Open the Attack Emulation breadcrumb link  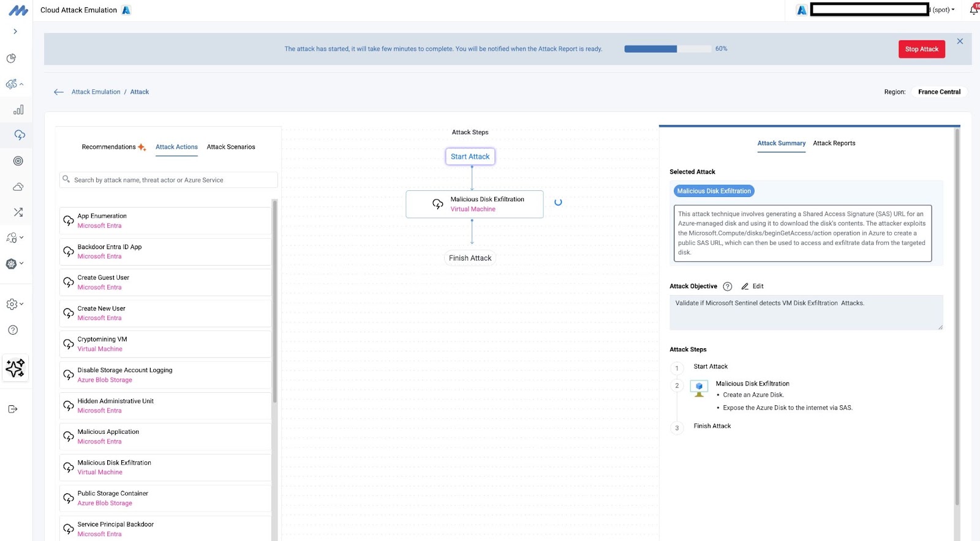pos(96,92)
